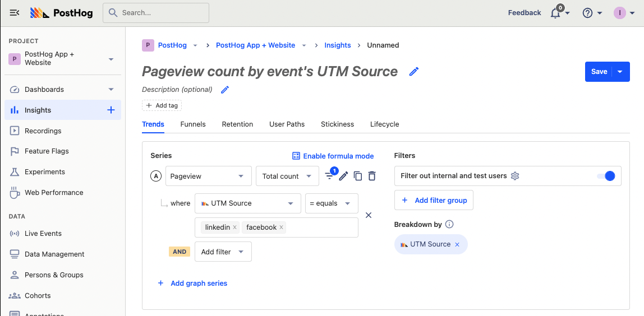Delete the Pageview series with trash icon
Image resolution: width=644 pixels, height=316 pixels.
coord(371,176)
